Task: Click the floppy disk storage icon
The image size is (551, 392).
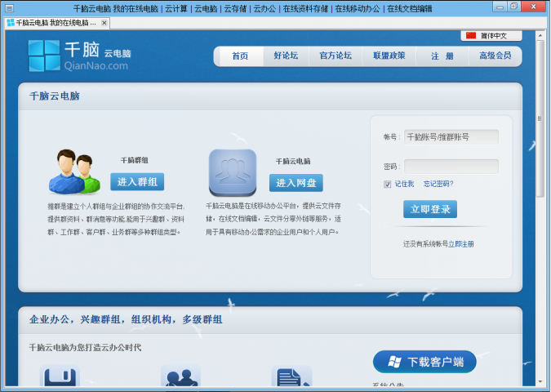Action: (60, 376)
